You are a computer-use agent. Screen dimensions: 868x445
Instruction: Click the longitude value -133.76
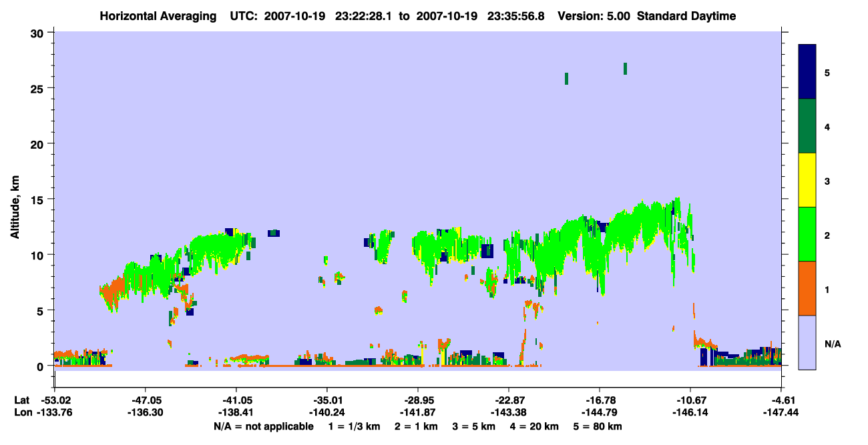coord(55,412)
